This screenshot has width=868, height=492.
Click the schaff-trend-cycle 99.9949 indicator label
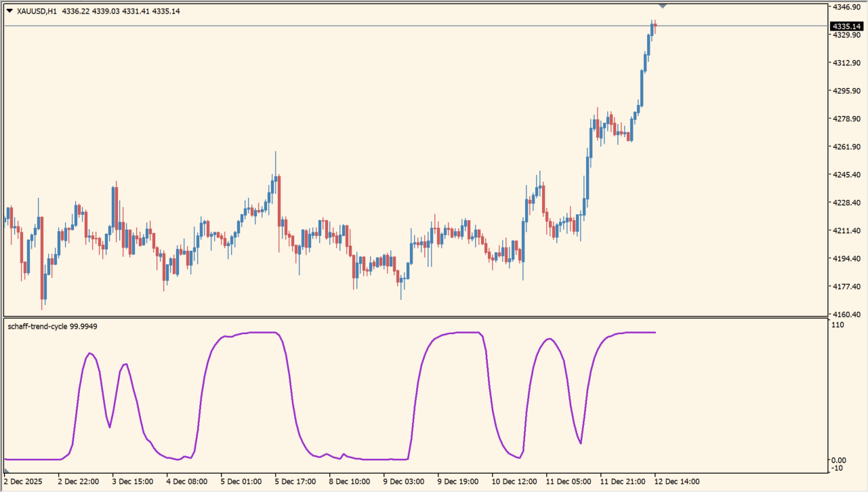click(52, 327)
